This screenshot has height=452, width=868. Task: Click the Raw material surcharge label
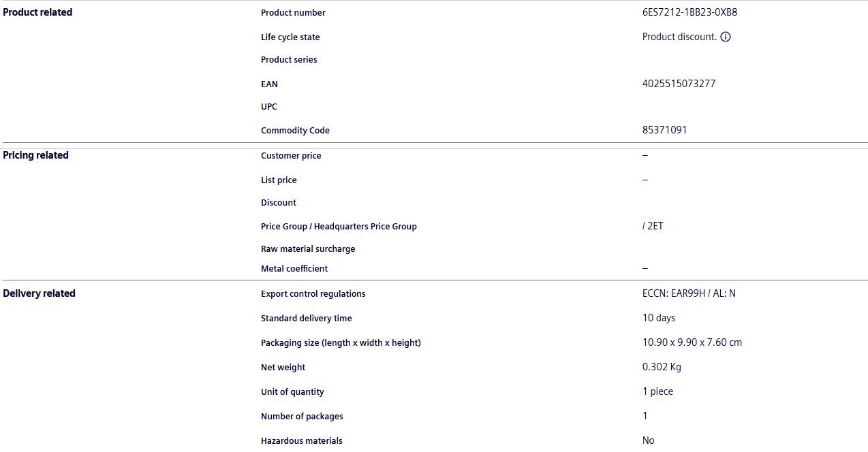click(x=308, y=249)
